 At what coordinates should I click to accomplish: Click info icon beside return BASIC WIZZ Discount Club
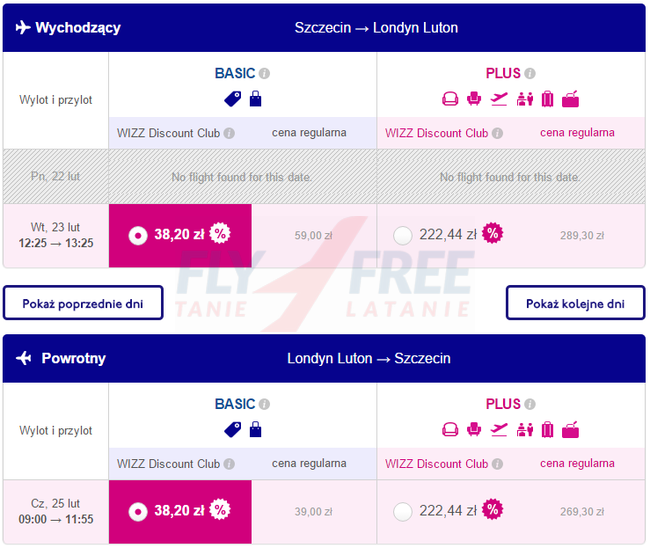tap(229, 464)
